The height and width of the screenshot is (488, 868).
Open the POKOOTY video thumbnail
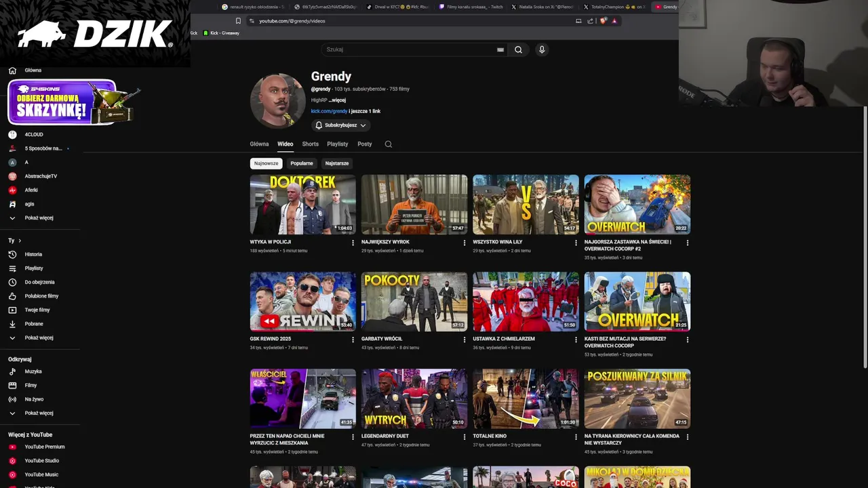click(x=414, y=302)
